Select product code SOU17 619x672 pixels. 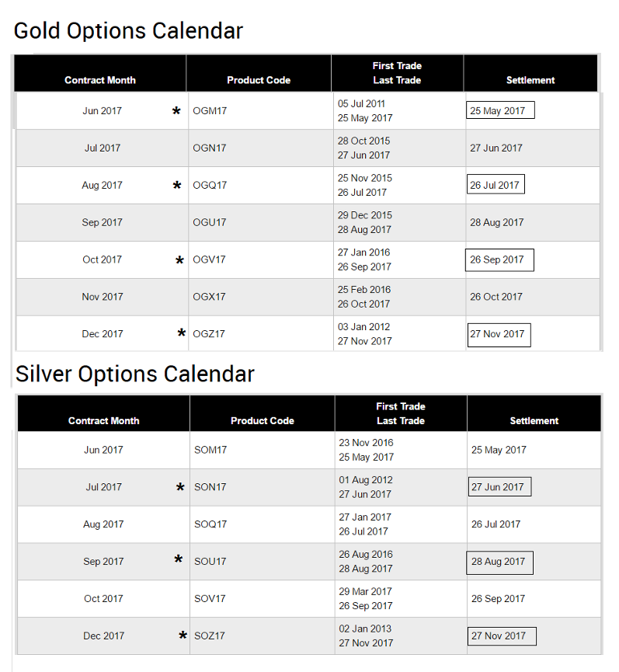point(210,561)
